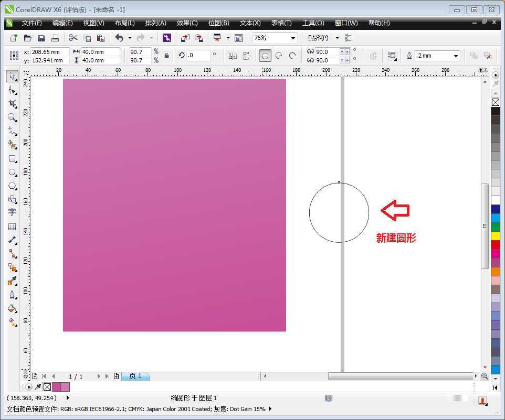Select the Rectangle tool
The image size is (505, 420).
(13, 159)
